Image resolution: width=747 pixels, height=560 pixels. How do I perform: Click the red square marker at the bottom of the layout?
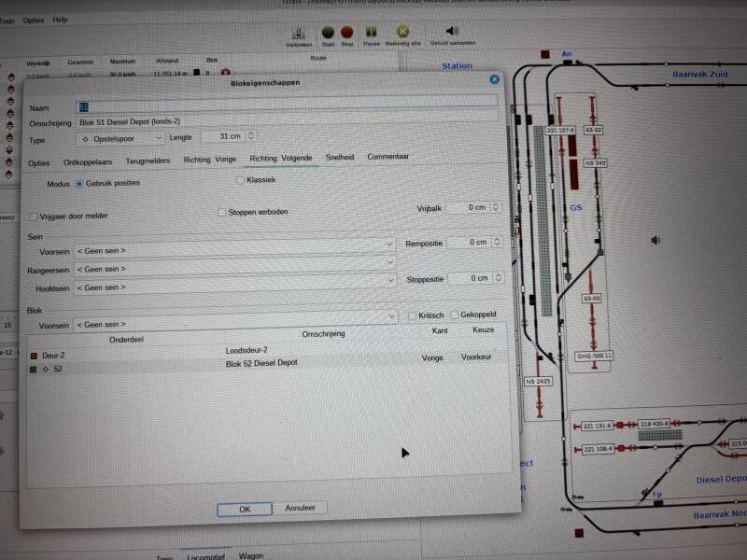pos(579,533)
